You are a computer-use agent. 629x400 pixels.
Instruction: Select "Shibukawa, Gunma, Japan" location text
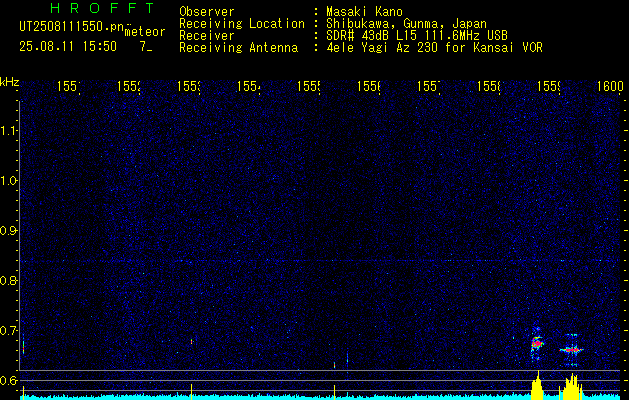coord(406,24)
